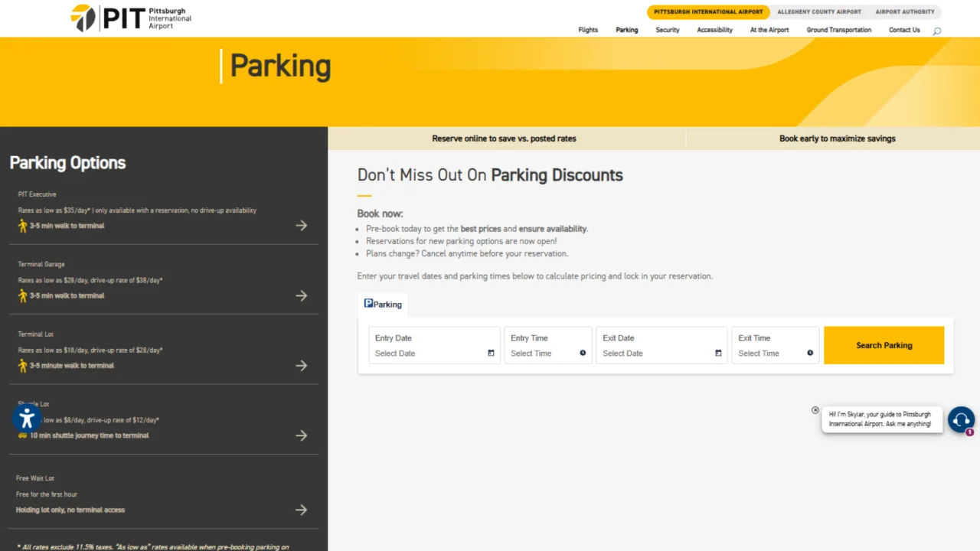Click the Skylar chat notification badge

[x=969, y=432]
